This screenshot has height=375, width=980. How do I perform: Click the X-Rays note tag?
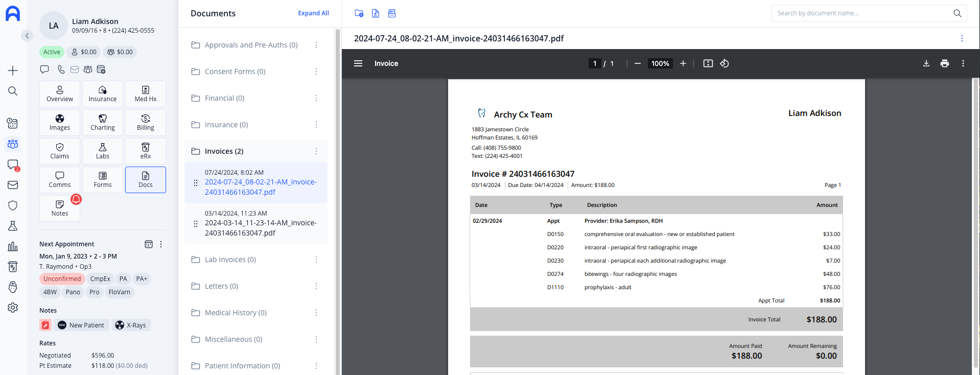[x=132, y=325]
